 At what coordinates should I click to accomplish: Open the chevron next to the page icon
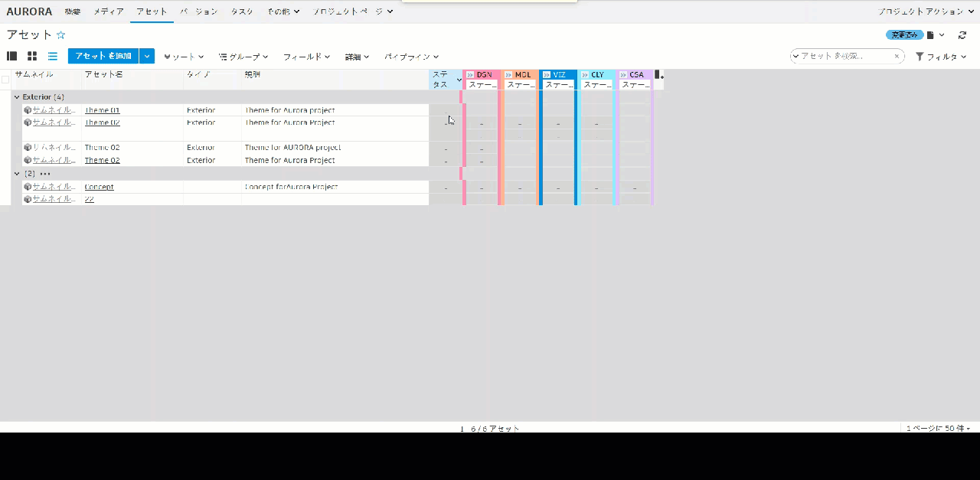point(942,35)
